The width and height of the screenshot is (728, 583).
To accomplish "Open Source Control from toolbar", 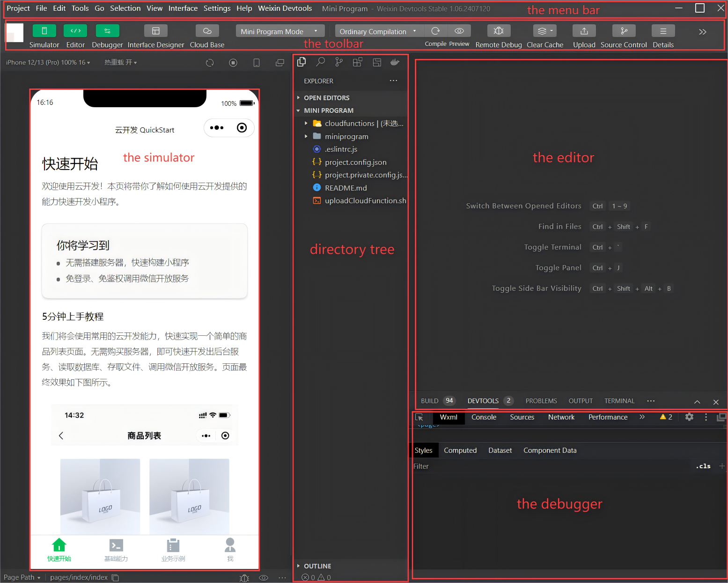I will (624, 31).
